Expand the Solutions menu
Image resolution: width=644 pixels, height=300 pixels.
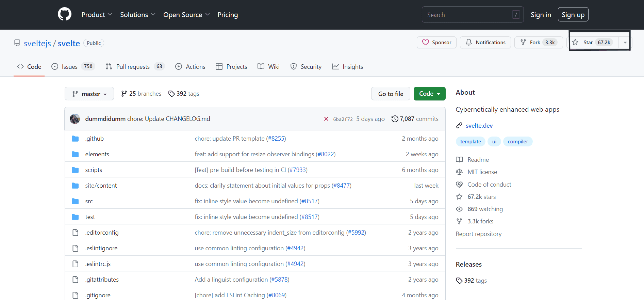[x=137, y=15]
